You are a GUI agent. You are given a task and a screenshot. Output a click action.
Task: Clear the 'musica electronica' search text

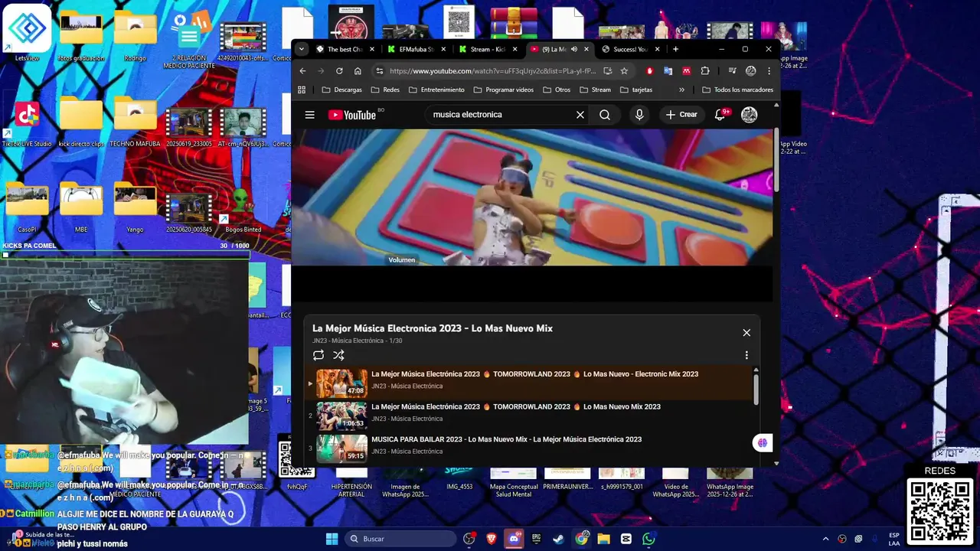coord(580,115)
